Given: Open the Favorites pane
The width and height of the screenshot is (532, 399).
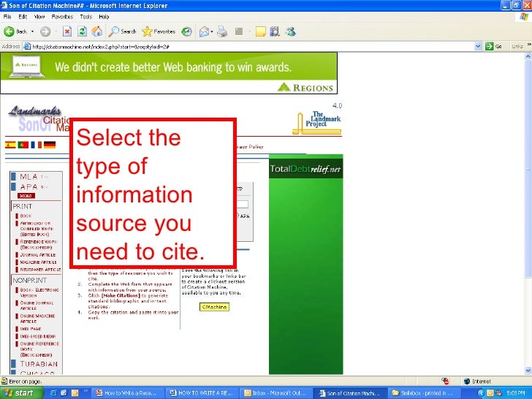Looking at the screenshot, I should [x=159, y=31].
